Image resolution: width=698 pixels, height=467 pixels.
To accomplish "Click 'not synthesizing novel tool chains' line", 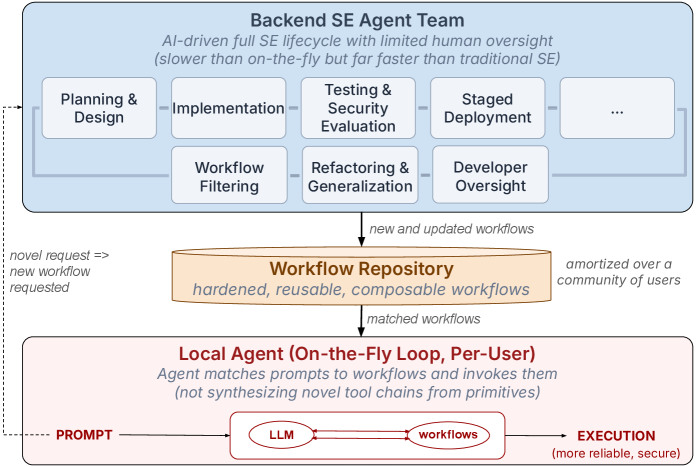I will tap(357, 392).
